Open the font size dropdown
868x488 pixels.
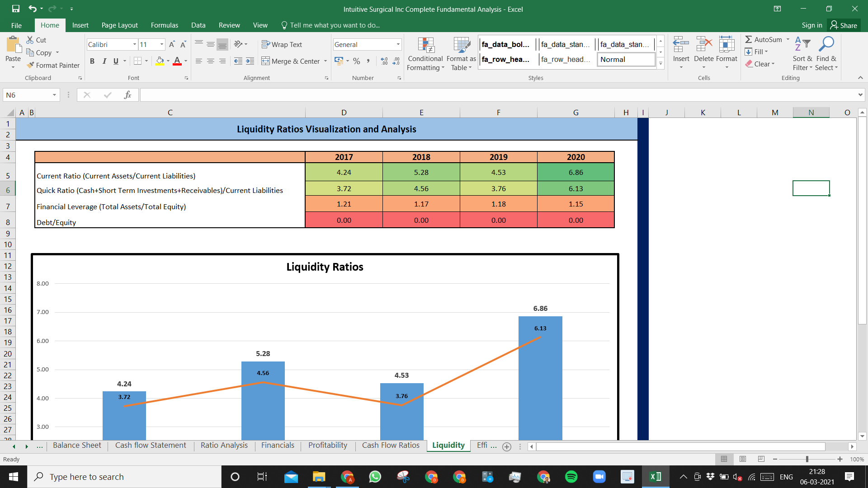161,44
